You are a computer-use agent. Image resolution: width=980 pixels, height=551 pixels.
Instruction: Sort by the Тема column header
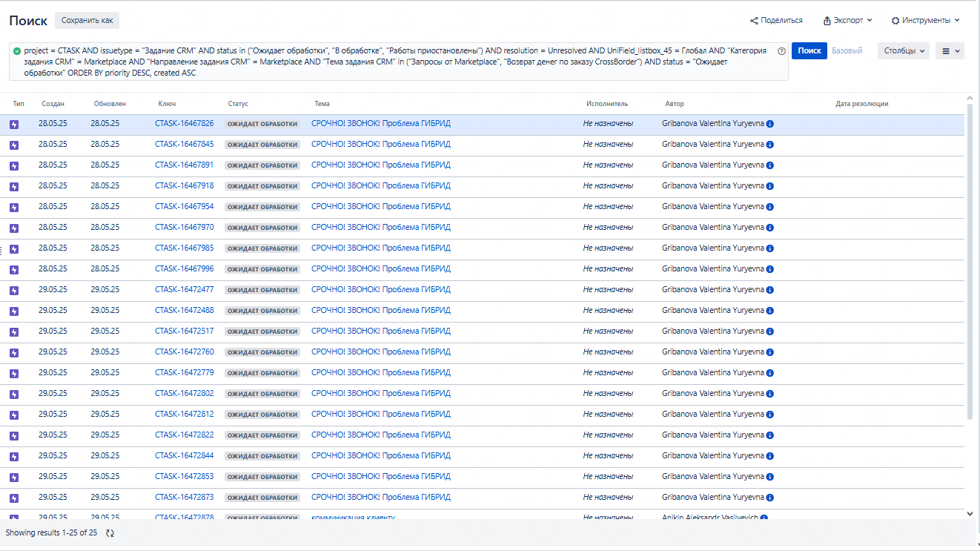[x=322, y=104]
